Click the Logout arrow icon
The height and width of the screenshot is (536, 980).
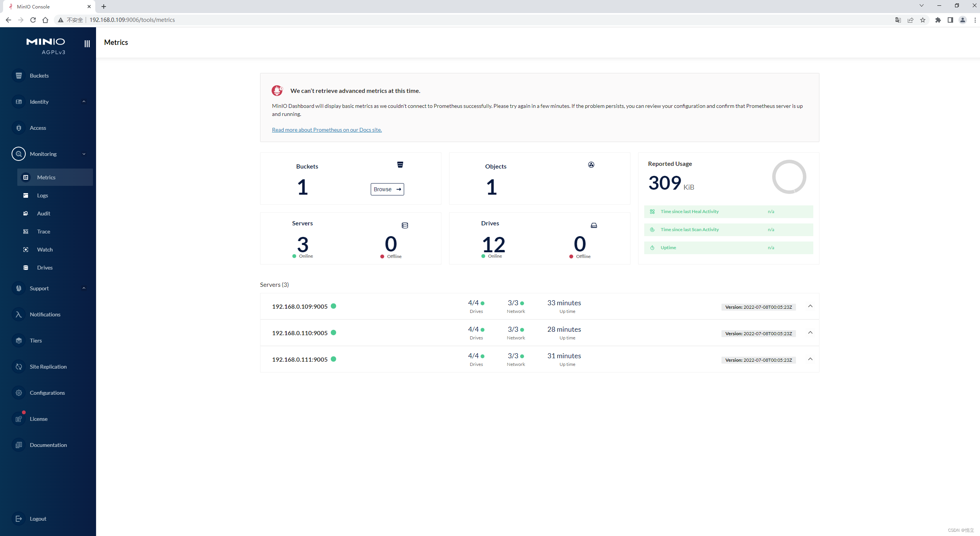click(18, 519)
